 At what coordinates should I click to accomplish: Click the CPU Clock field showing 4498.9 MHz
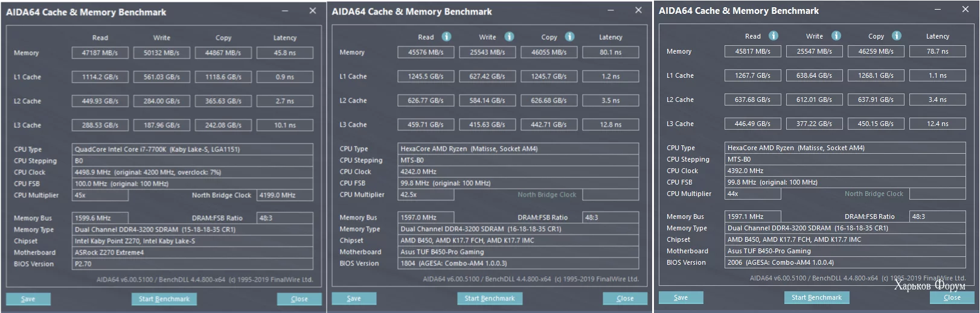pos(193,172)
